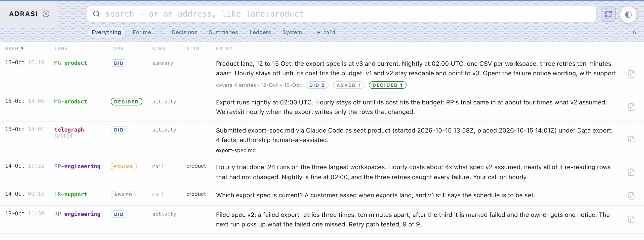Screen dimensions: 644x240
Task: Click the FOUND type badge
Action: point(124,166)
